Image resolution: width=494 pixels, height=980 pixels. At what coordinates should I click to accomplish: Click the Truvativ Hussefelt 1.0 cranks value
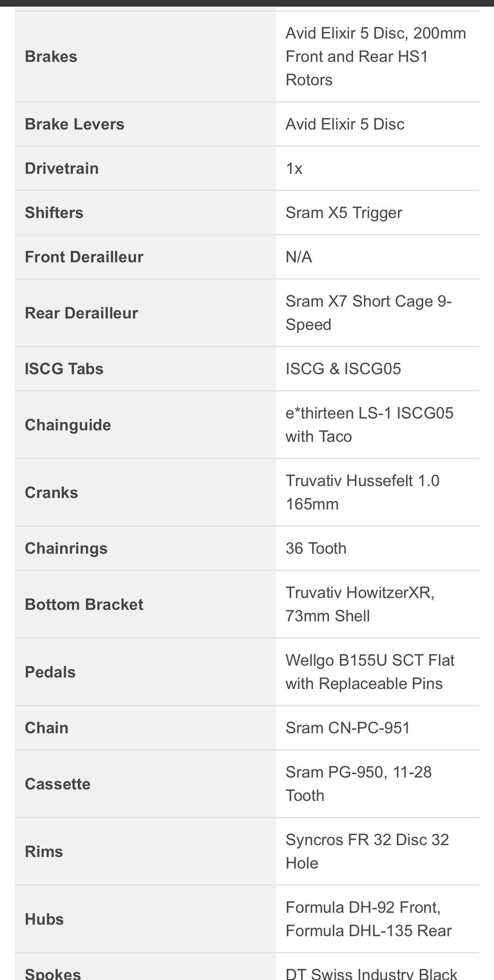[362, 492]
